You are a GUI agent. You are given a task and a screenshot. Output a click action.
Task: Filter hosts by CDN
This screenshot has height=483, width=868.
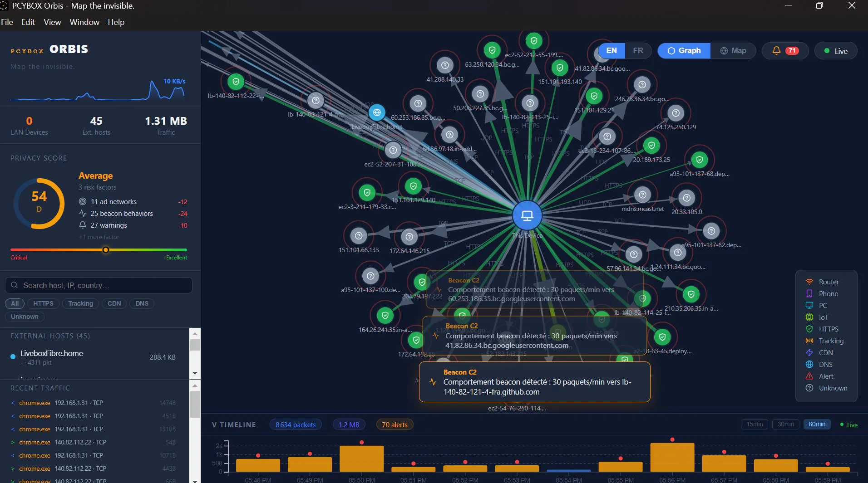[114, 304]
